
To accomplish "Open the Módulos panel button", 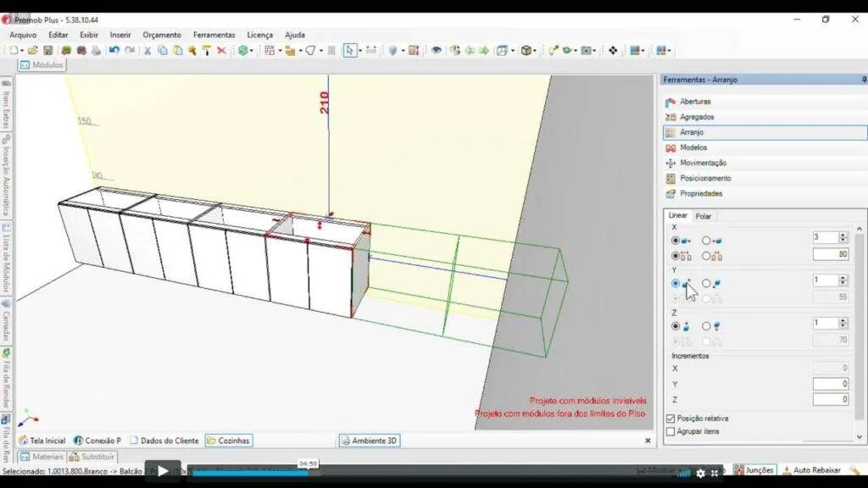I will 42,65.
